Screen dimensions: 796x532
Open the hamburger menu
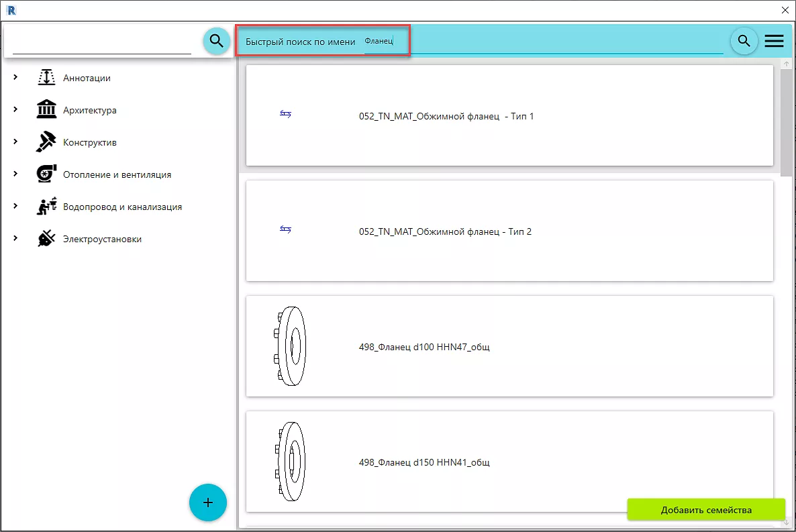point(774,41)
